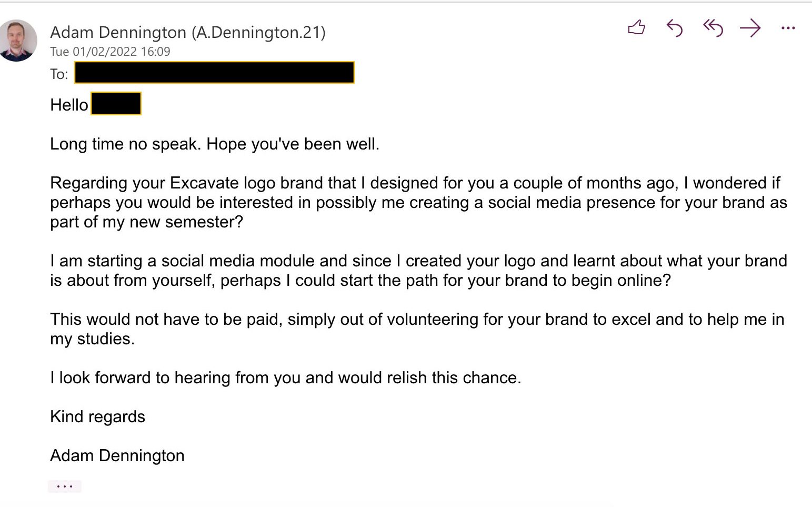This screenshot has width=812, height=507.
Task: Click the Reply All double-arrow icon
Action: point(713,27)
